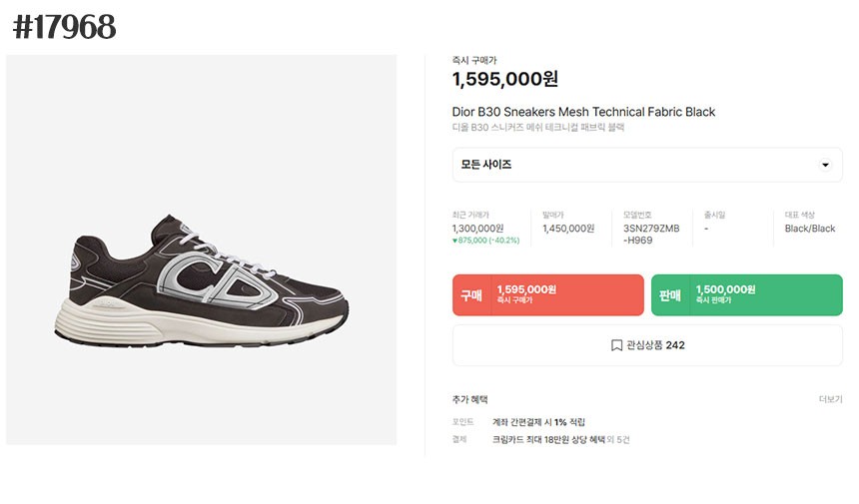
Task: Open 더보기 next to 추가 혜택
Action: pyautogui.click(x=830, y=399)
